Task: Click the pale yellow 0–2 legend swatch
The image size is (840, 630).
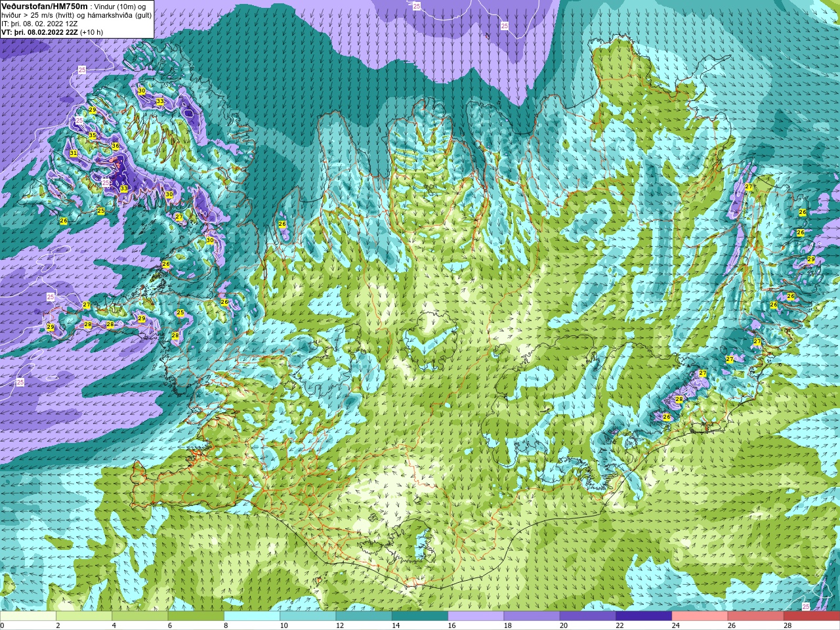Action: 28,616
